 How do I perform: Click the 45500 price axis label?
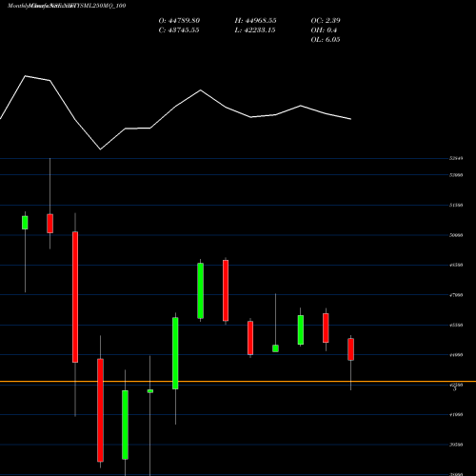tap(456, 325)
